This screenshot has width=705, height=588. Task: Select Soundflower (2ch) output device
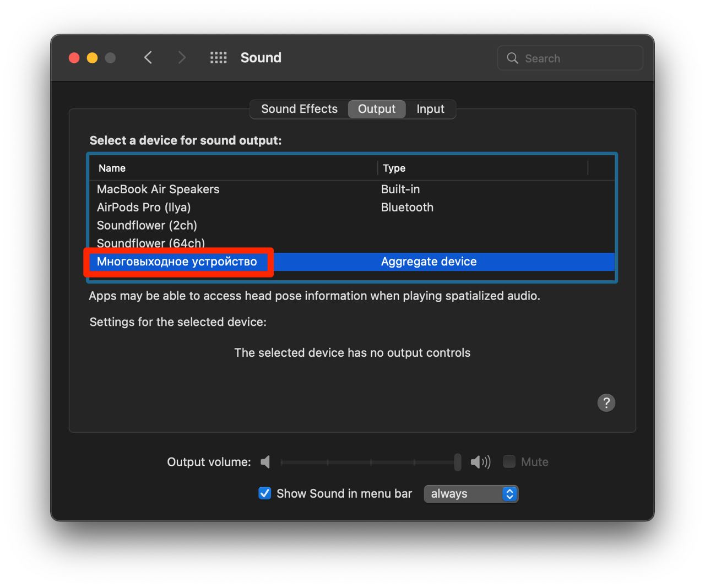[352, 226]
